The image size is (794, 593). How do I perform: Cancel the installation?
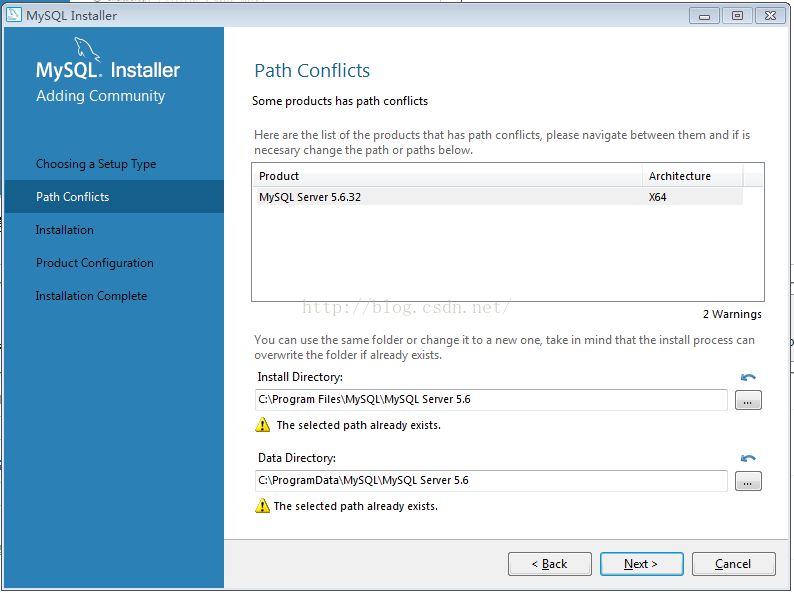733,564
